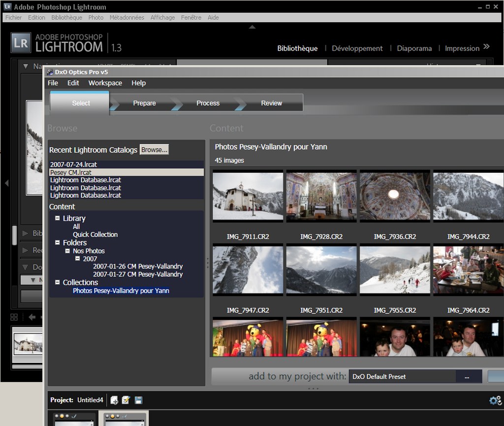The image size is (504, 426).
Task: Collapse the Folders tree node
Action: coord(57,242)
